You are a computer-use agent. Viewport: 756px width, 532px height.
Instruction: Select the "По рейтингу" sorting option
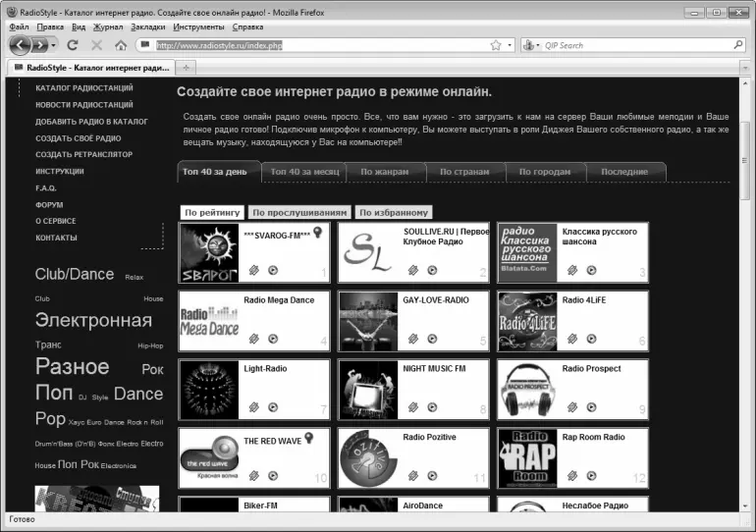click(x=212, y=212)
